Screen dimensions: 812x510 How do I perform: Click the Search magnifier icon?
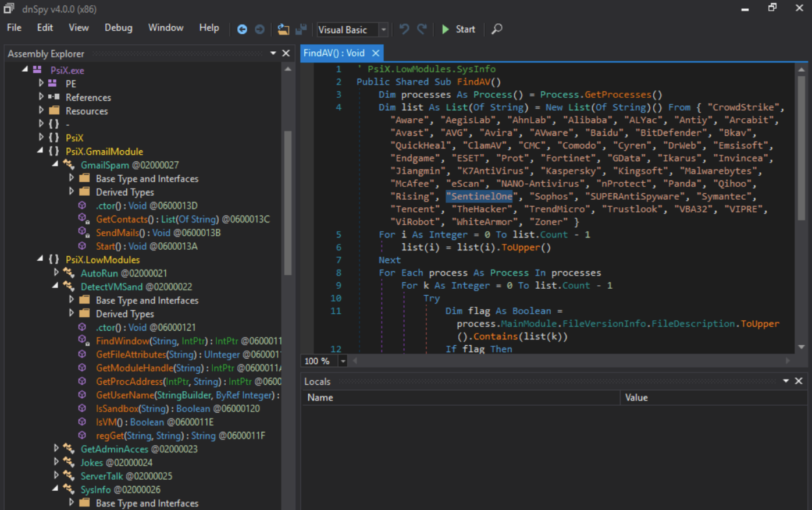(x=497, y=29)
